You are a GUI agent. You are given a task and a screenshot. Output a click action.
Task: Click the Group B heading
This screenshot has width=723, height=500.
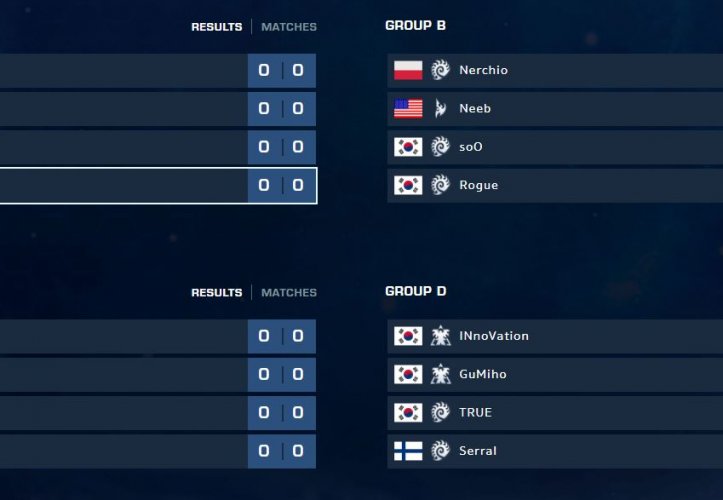pos(415,26)
